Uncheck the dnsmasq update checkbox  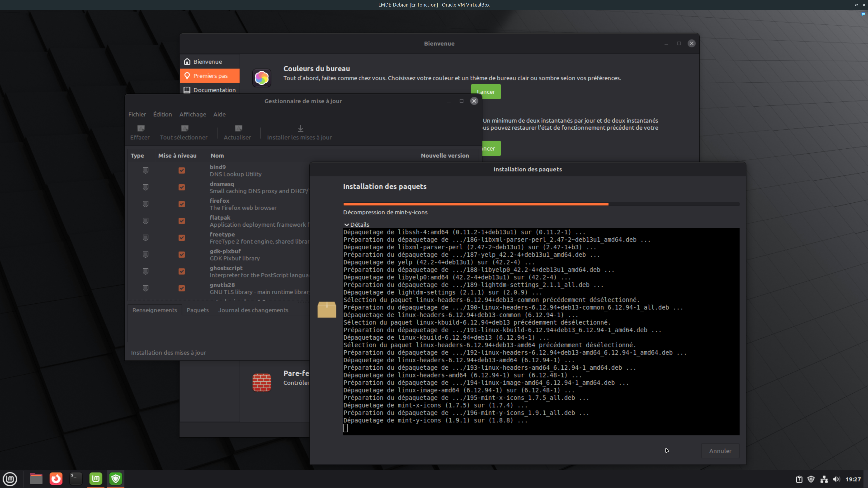coord(182,187)
